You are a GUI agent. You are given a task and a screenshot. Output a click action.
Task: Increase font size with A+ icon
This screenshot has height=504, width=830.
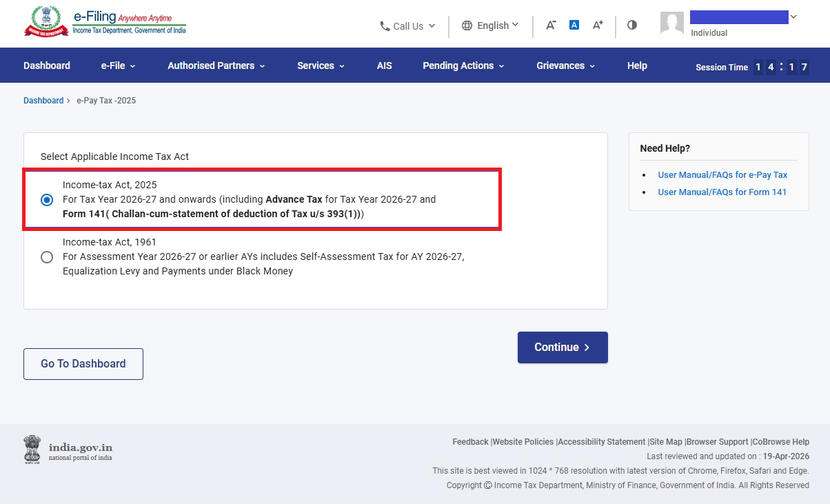pos(598,25)
